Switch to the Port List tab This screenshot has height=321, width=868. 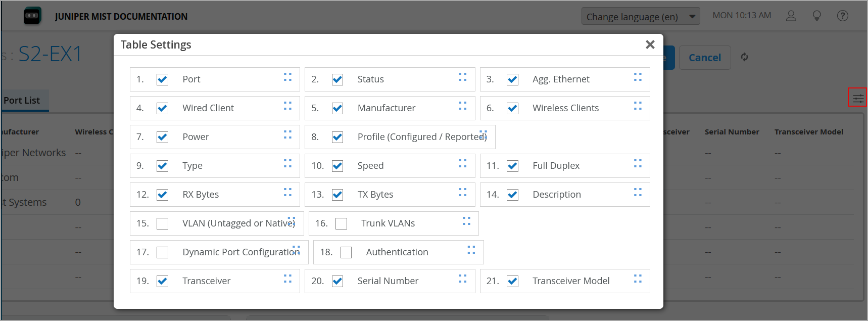[x=22, y=101]
